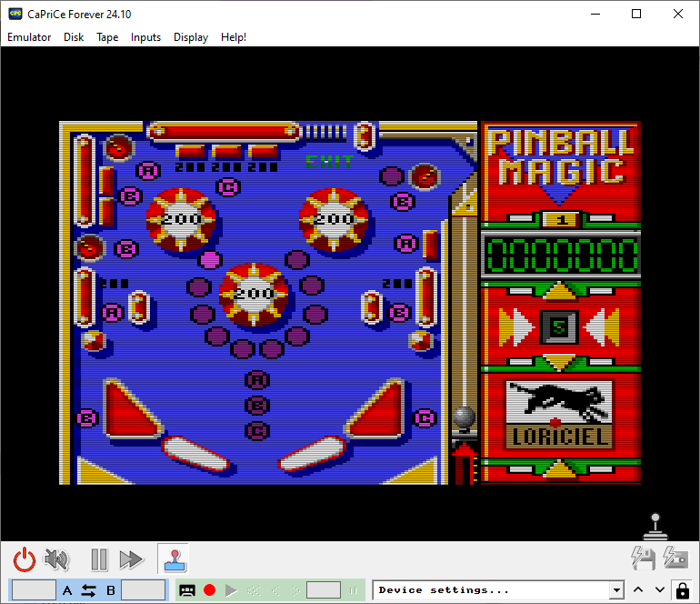Toggle the padlock lock button
The height and width of the screenshot is (604, 700).
coord(683,590)
